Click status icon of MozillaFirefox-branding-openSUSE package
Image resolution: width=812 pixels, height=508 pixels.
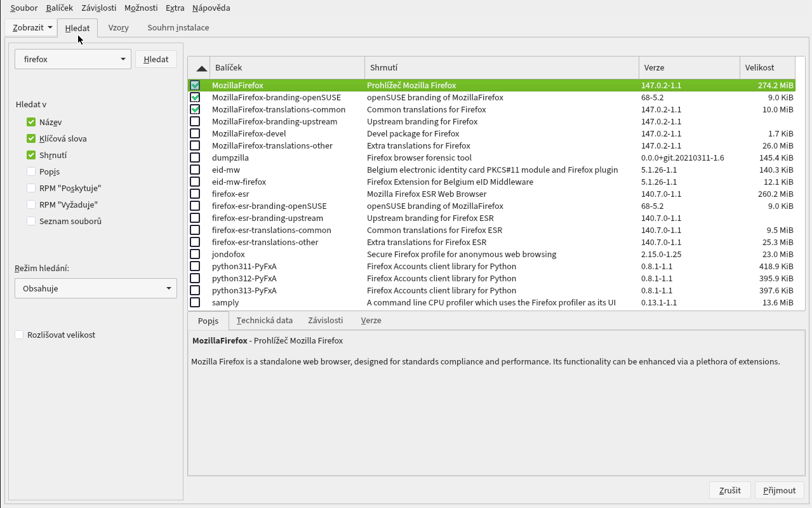(x=195, y=97)
